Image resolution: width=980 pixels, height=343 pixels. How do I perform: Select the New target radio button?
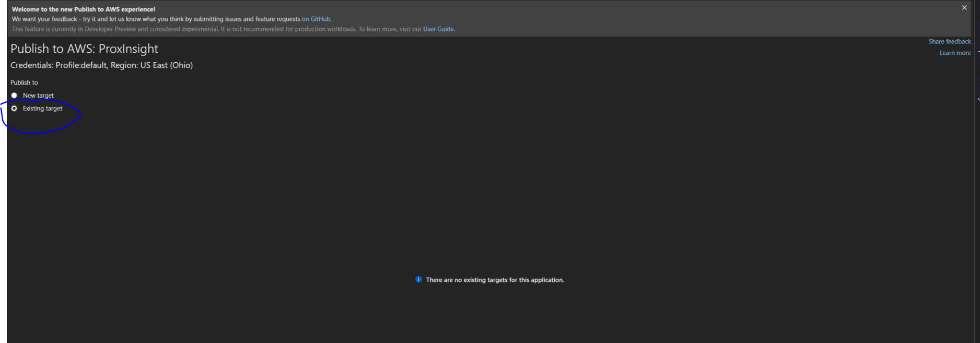[14, 96]
